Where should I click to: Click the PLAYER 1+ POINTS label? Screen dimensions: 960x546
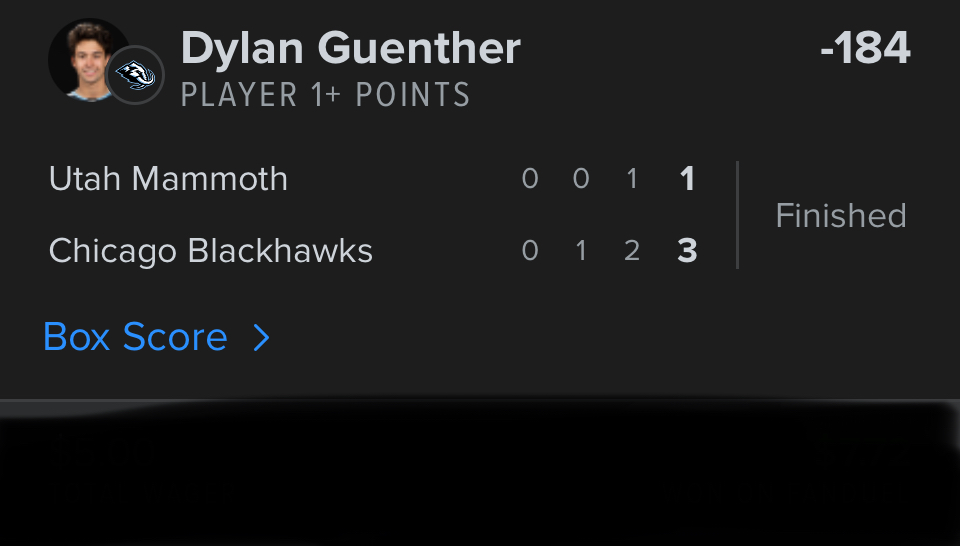click(x=325, y=96)
